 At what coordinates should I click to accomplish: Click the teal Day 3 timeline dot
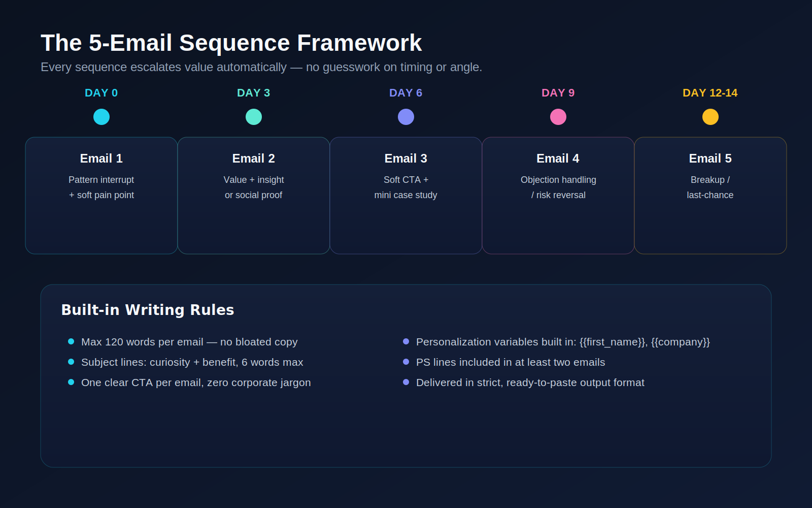(254, 117)
